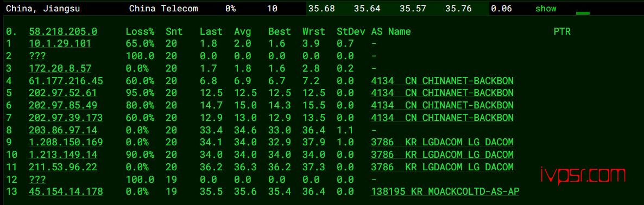Open hop 1 IP 10.1.29.101
Image resolution: width=644 pixels, height=205 pixels.
tap(60, 44)
